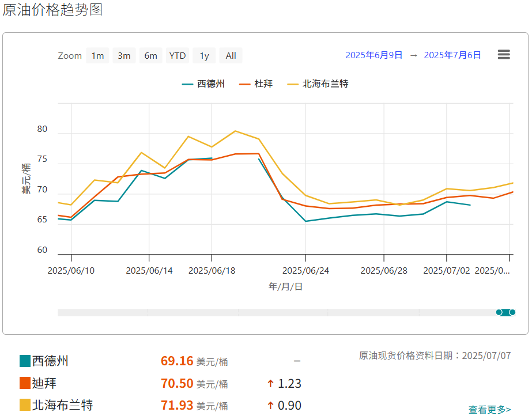532x416 pixels.
Task: Click up arrow beside 0.90
Action: pos(270,406)
